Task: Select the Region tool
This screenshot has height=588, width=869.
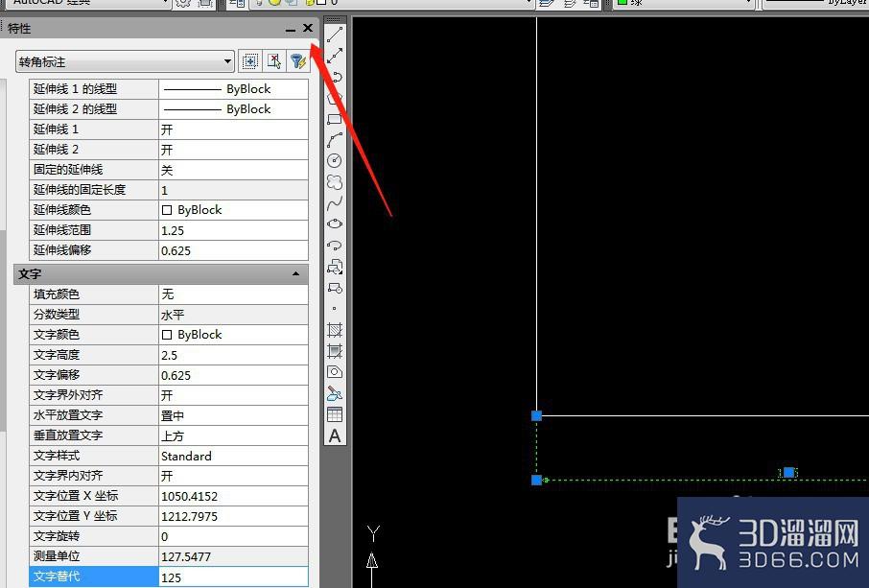Action: (335, 372)
